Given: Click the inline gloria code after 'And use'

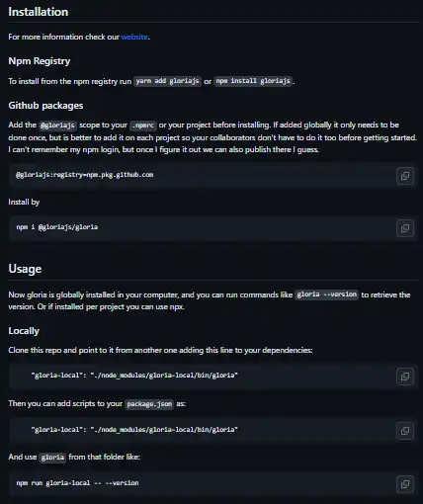Looking at the screenshot, I should tap(52, 458).
